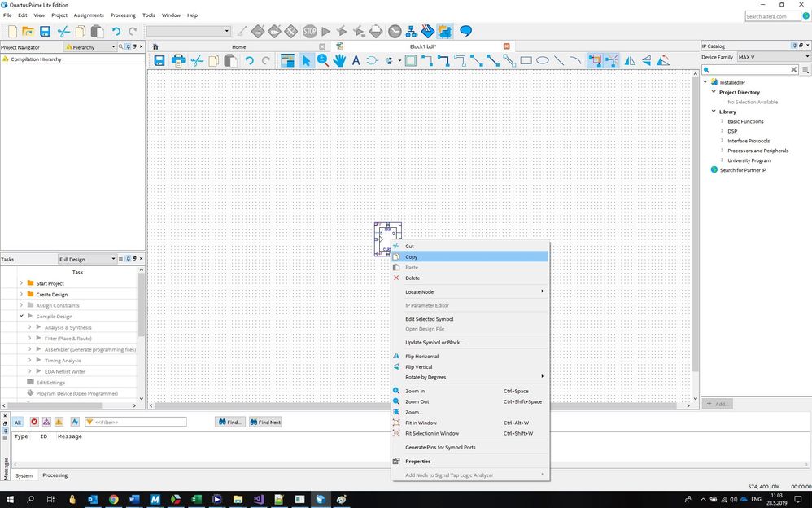
Task: Toggle error messages filter button
Action: pos(34,422)
